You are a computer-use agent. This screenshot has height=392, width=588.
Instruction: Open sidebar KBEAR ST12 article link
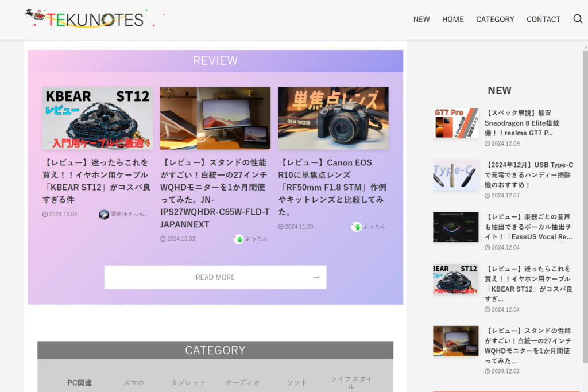528,284
